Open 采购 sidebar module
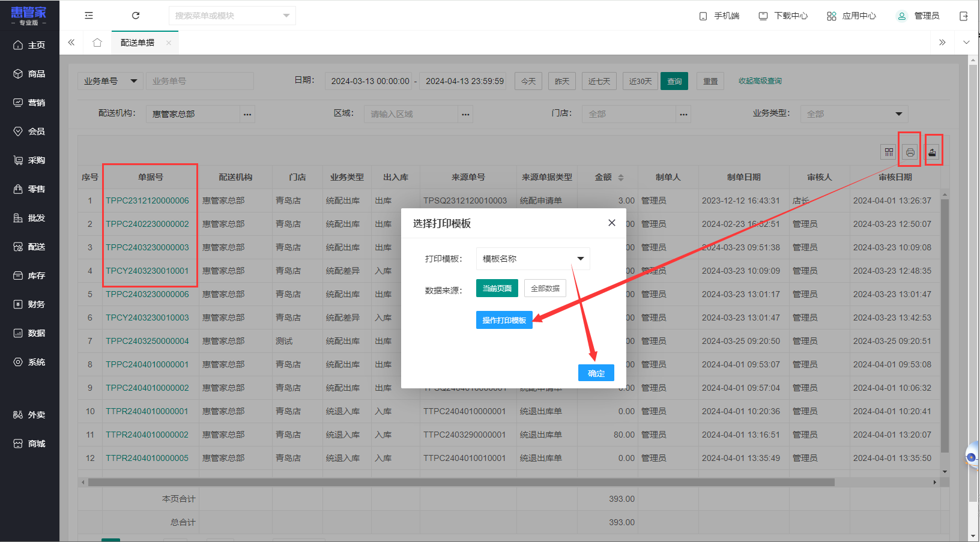980x542 pixels. point(29,160)
